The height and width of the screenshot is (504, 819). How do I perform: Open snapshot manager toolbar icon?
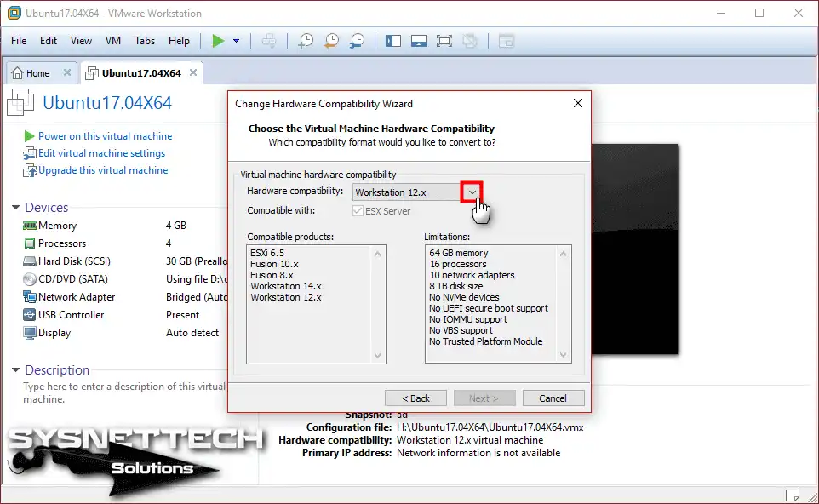(357, 41)
